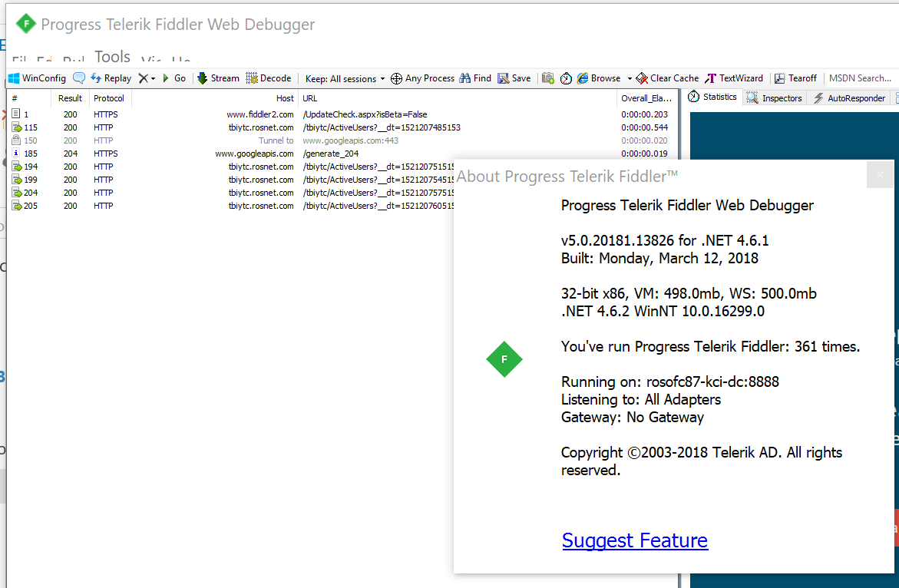Select session 115 tbiytc.rosnet.com host

click(x=261, y=127)
